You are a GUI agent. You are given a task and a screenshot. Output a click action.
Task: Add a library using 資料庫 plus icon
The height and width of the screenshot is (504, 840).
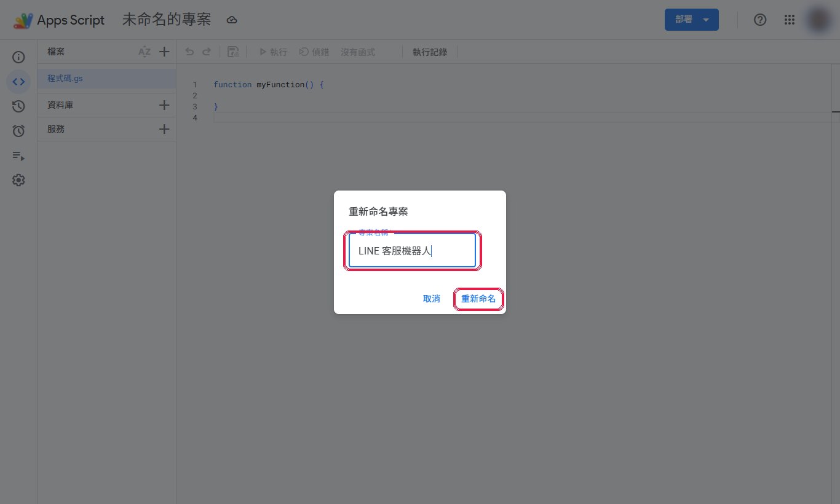(164, 105)
